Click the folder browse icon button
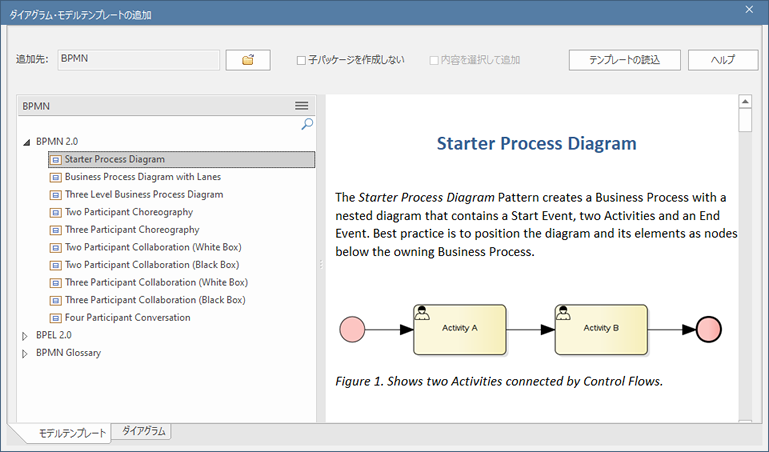The height and width of the screenshot is (452, 769). [248, 60]
